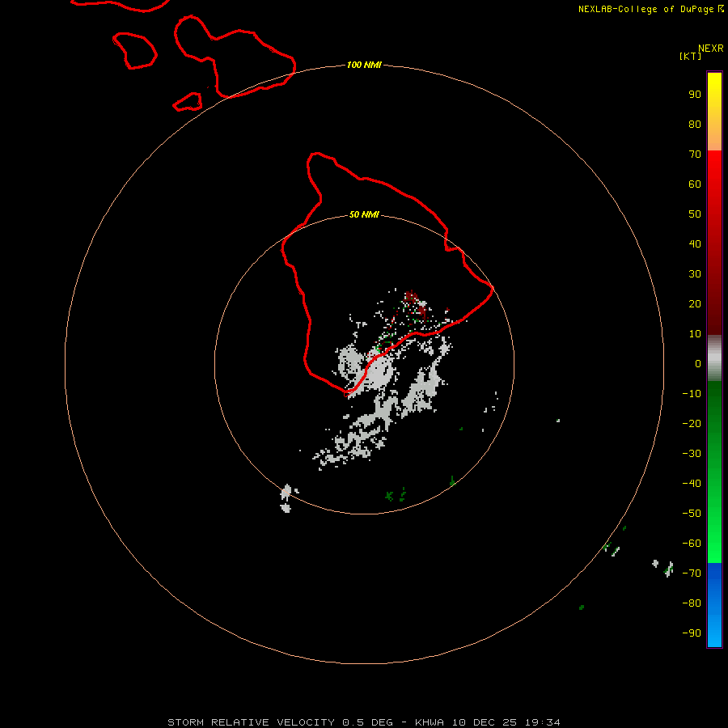Click the -50 value on the velocity scale
The width and height of the screenshot is (728, 728).
click(692, 514)
